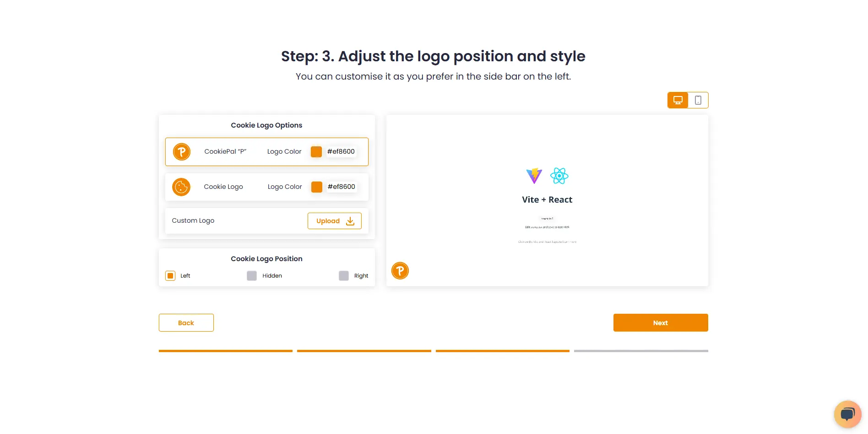The image size is (868, 434).
Task: Open color swatch for CookiePal "P" logo
Action: (316, 152)
